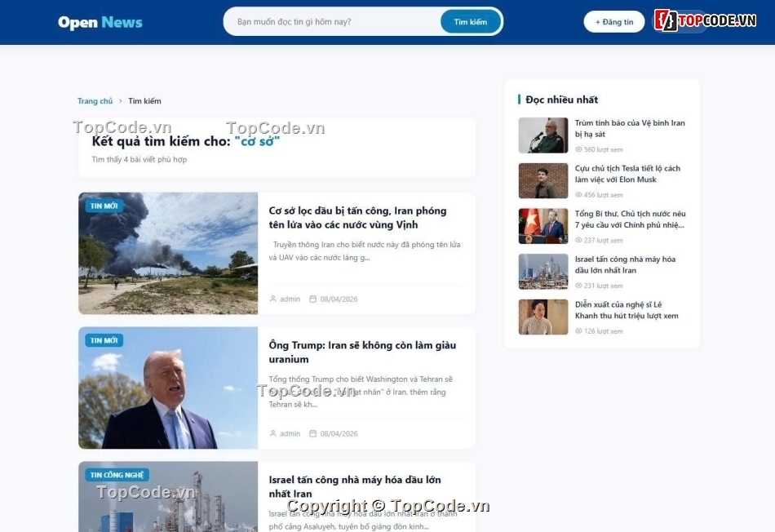This screenshot has width=775, height=532.
Task: Click the 560 lượt xem view count
Action: (x=603, y=149)
